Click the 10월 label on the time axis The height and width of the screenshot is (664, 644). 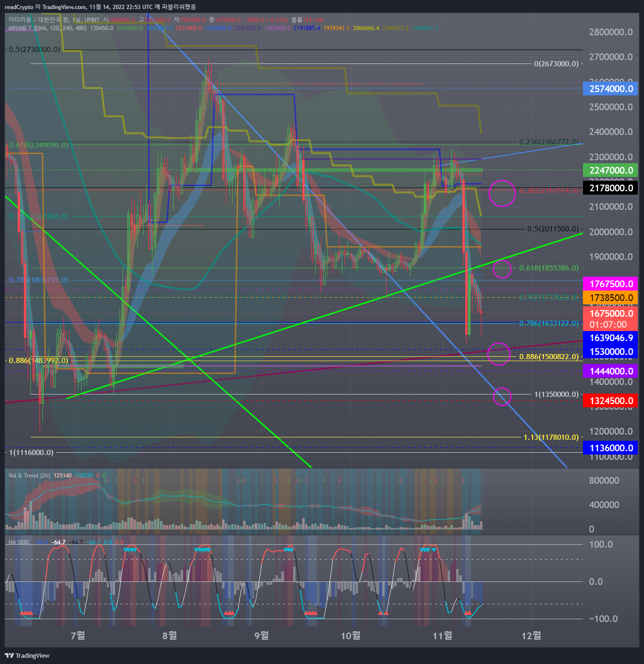tap(350, 635)
